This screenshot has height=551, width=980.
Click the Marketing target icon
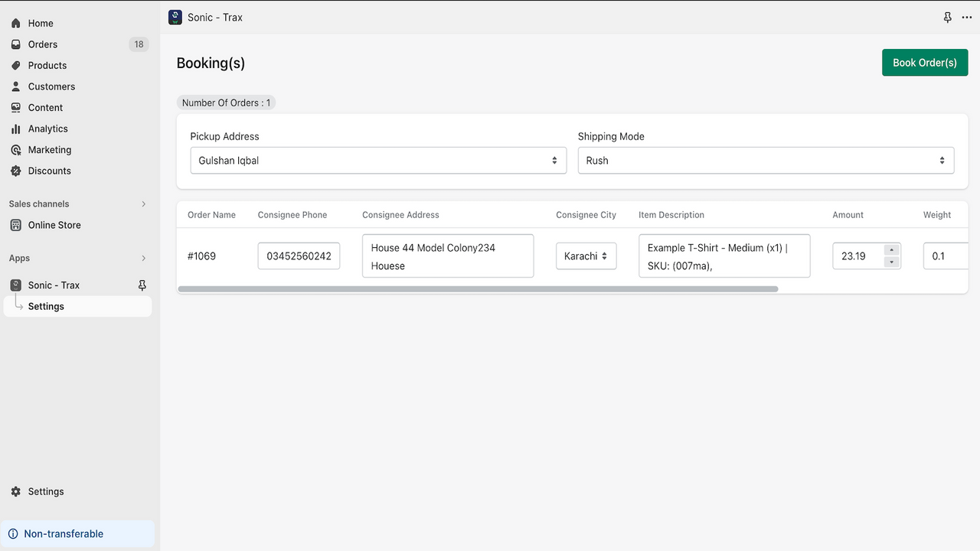click(15, 150)
